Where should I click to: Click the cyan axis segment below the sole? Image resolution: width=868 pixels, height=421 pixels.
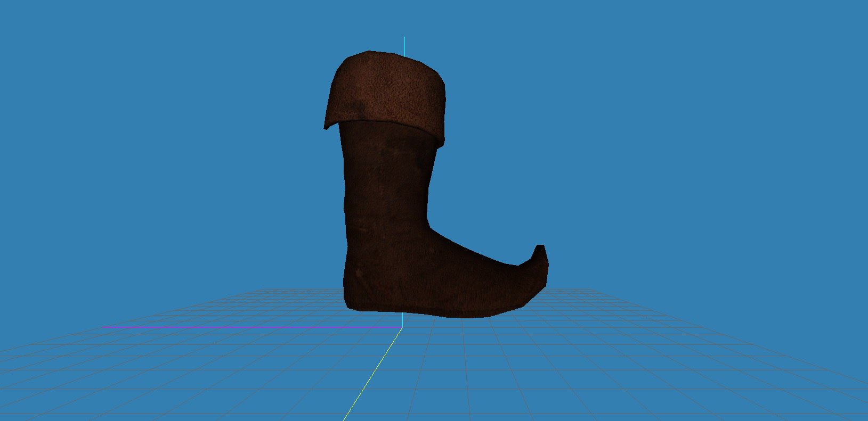tap(402, 320)
